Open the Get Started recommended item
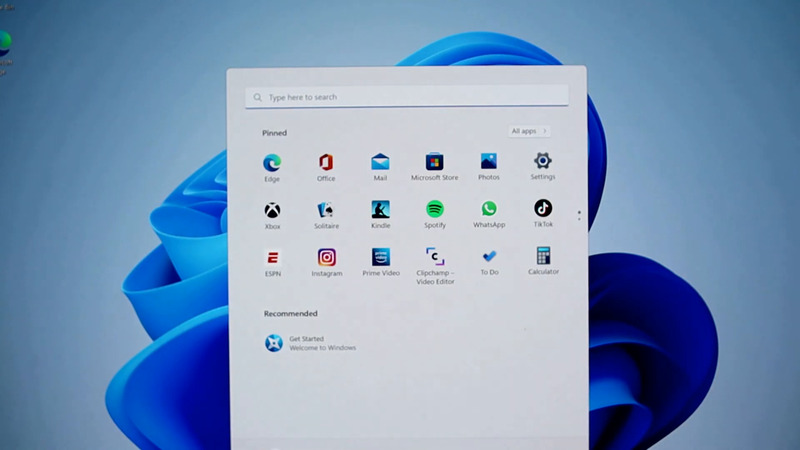Screen dimensions: 800x450 pyautogui.click(x=310, y=343)
